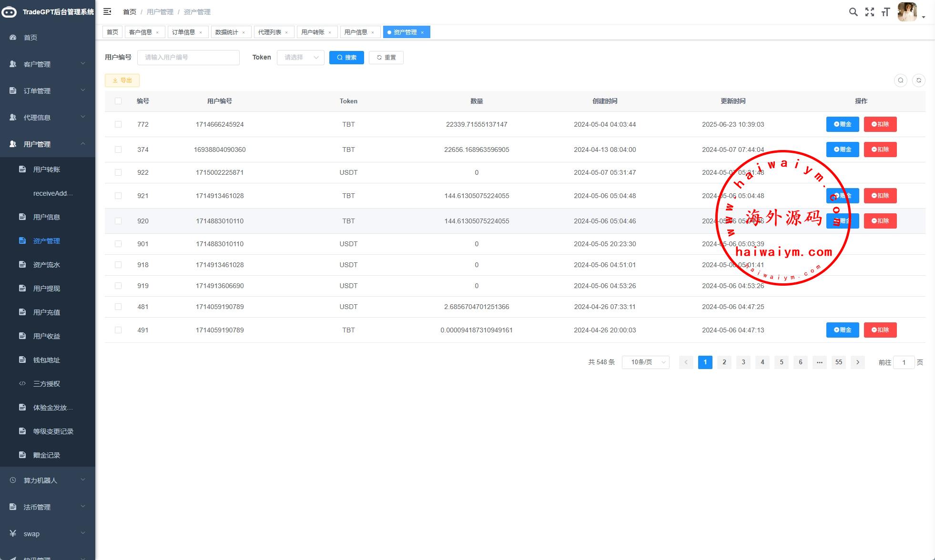Switch to the 代理列表 tab
The image size is (935, 560).
[270, 32]
